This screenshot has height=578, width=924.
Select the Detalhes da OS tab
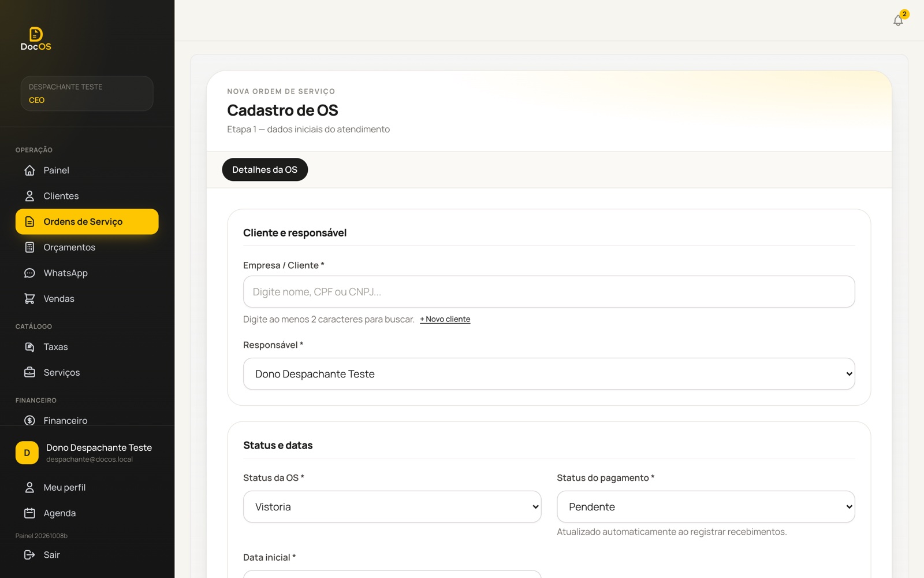(265, 169)
